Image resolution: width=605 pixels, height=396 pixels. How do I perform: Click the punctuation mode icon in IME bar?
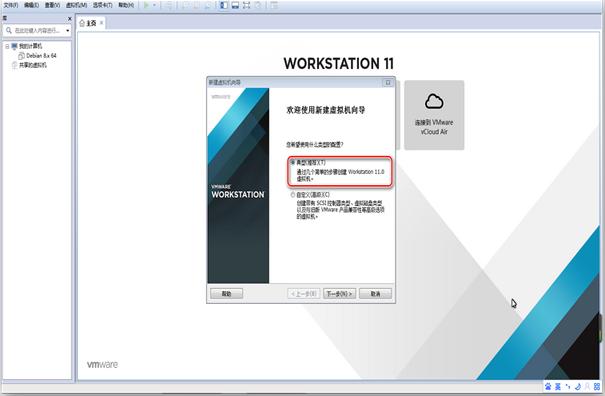568,386
